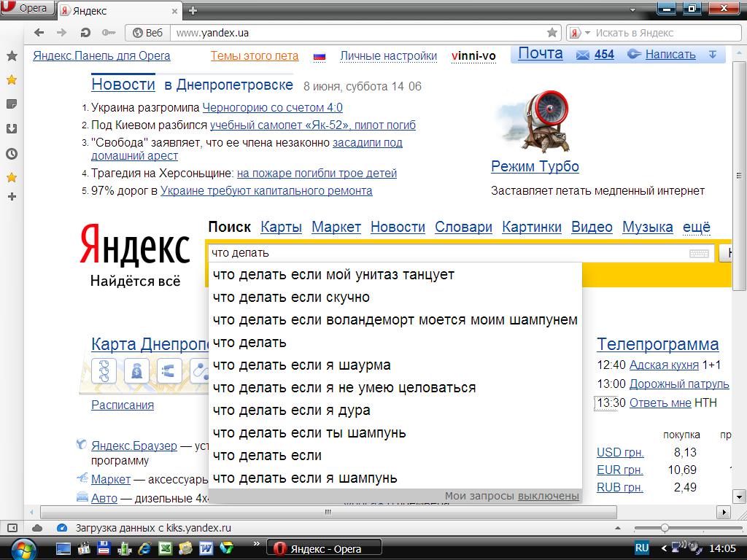Toggle the Opera side panel button in status bar

12,528
